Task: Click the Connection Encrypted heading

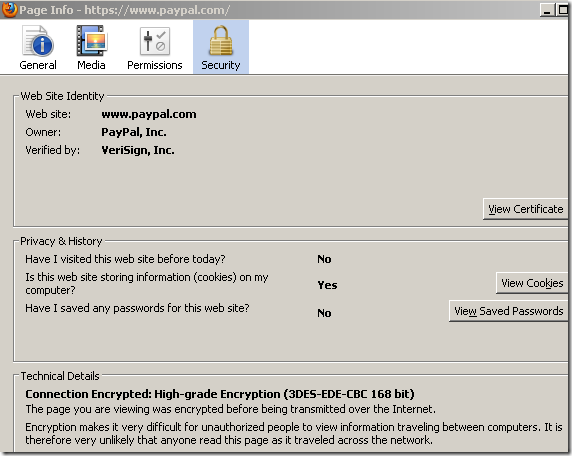Action: (220, 394)
